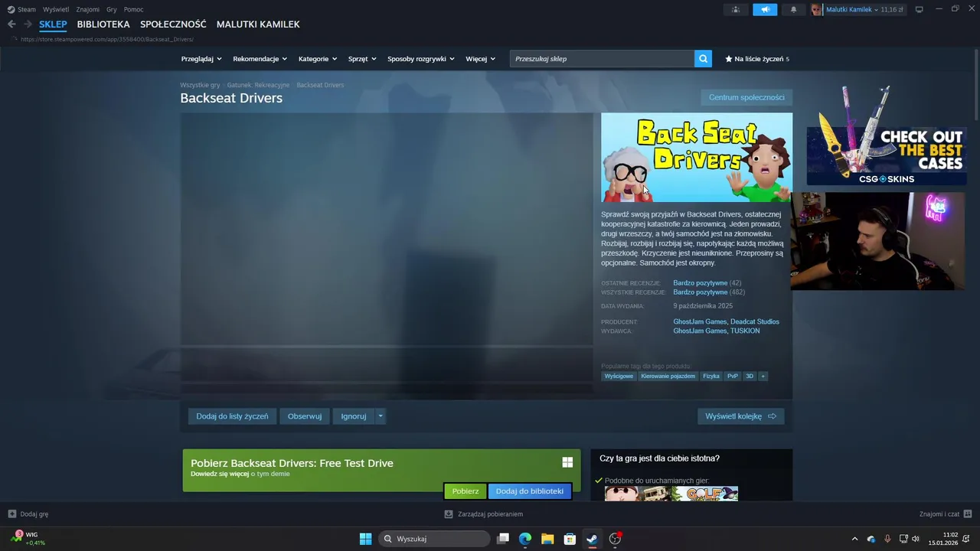980x551 pixels.
Task: Click Dodaj do listy życzeń button
Action: coord(232,416)
